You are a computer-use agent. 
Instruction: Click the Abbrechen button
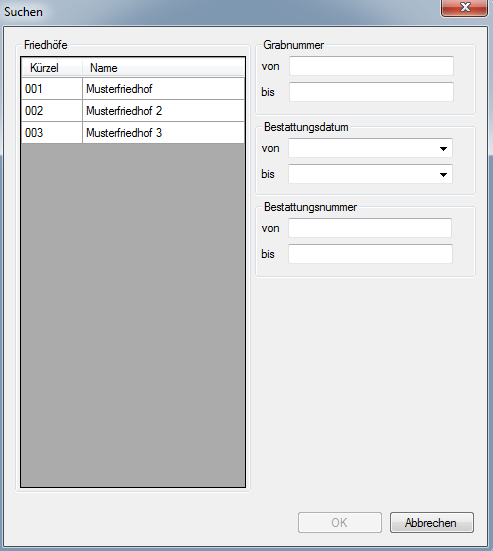[x=432, y=523]
